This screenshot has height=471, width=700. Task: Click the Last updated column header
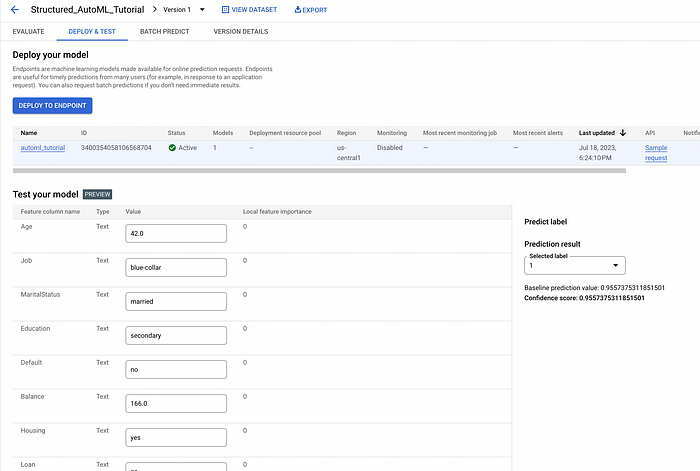[596, 133]
